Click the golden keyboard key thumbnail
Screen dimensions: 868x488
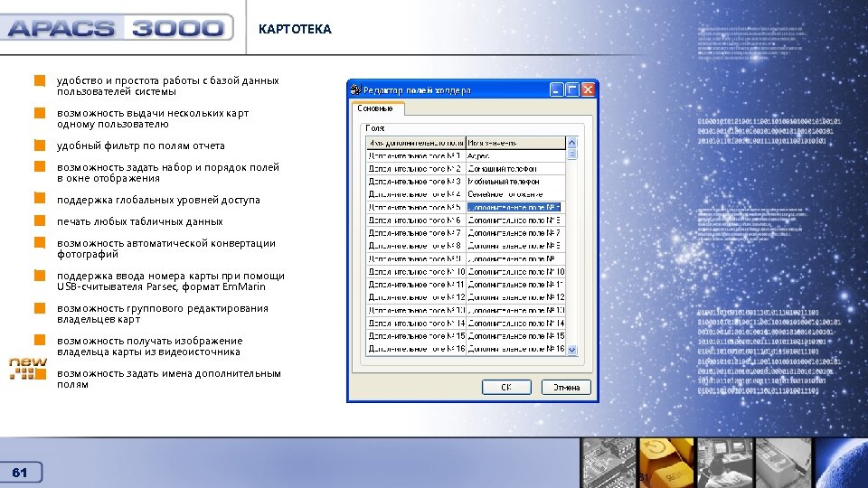[667, 463]
